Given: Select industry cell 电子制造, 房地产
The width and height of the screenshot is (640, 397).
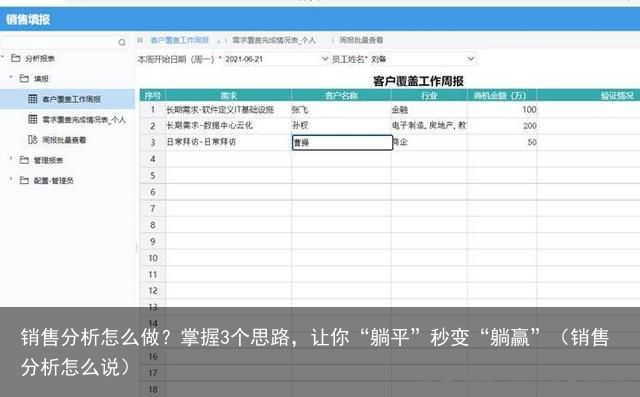Looking at the screenshot, I should tap(429, 126).
